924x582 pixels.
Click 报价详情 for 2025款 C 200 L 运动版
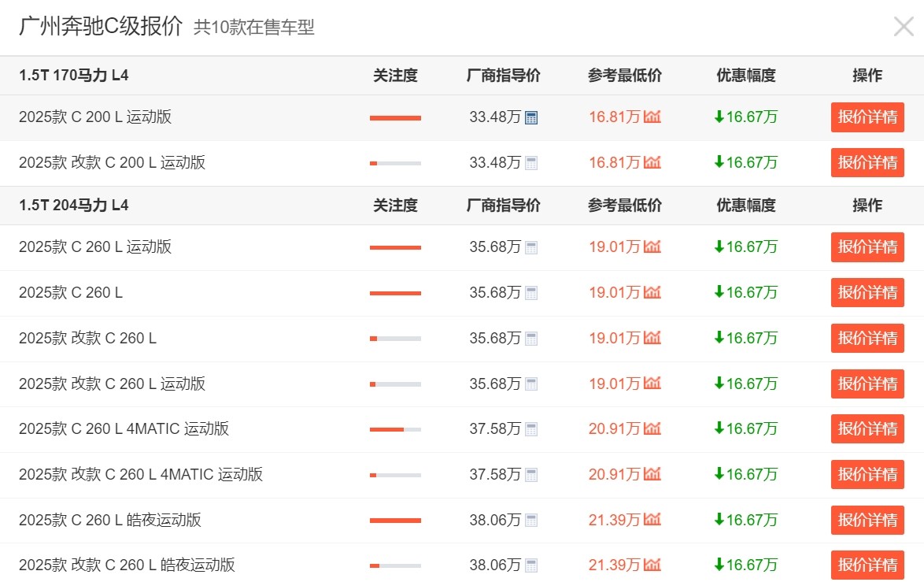click(867, 117)
